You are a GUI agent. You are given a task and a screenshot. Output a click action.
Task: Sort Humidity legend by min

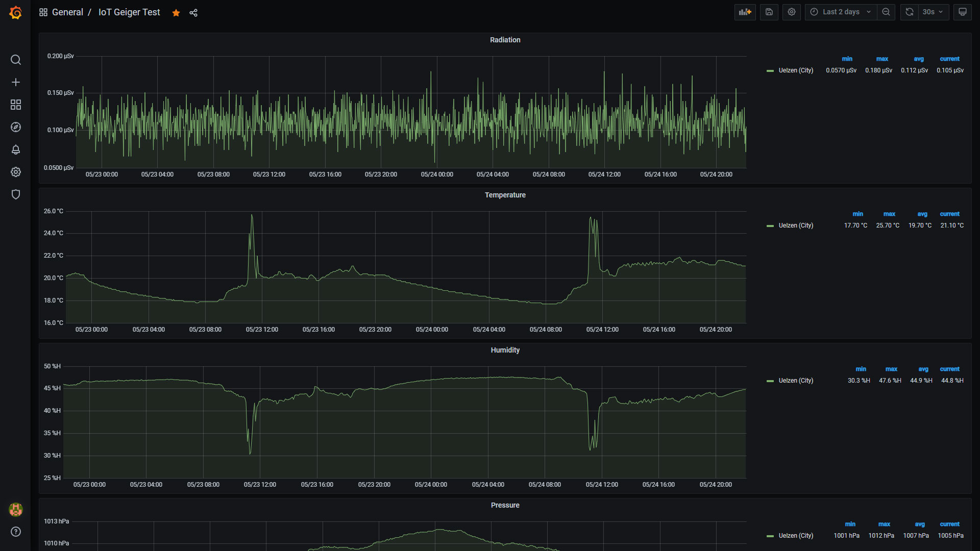click(861, 369)
